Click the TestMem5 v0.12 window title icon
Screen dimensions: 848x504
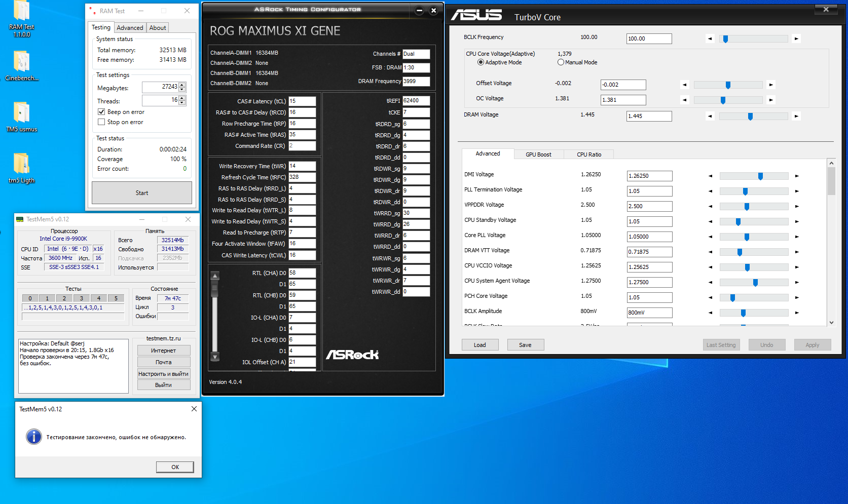tap(20, 219)
